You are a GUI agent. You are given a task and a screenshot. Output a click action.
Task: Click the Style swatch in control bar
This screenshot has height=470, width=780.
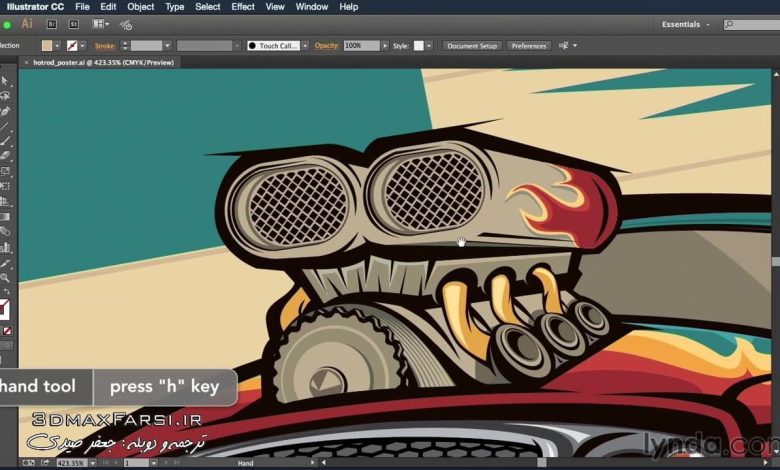coord(419,46)
